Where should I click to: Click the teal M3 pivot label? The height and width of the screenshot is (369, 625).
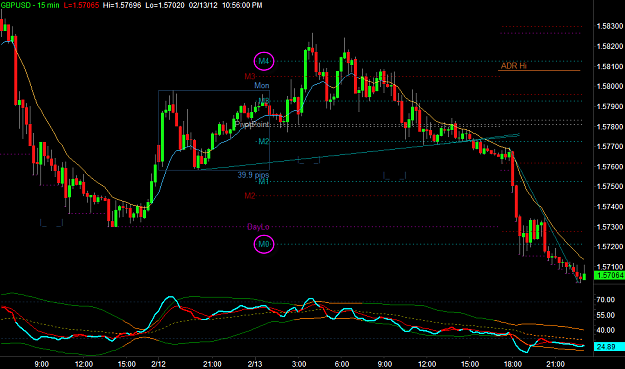(264, 101)
